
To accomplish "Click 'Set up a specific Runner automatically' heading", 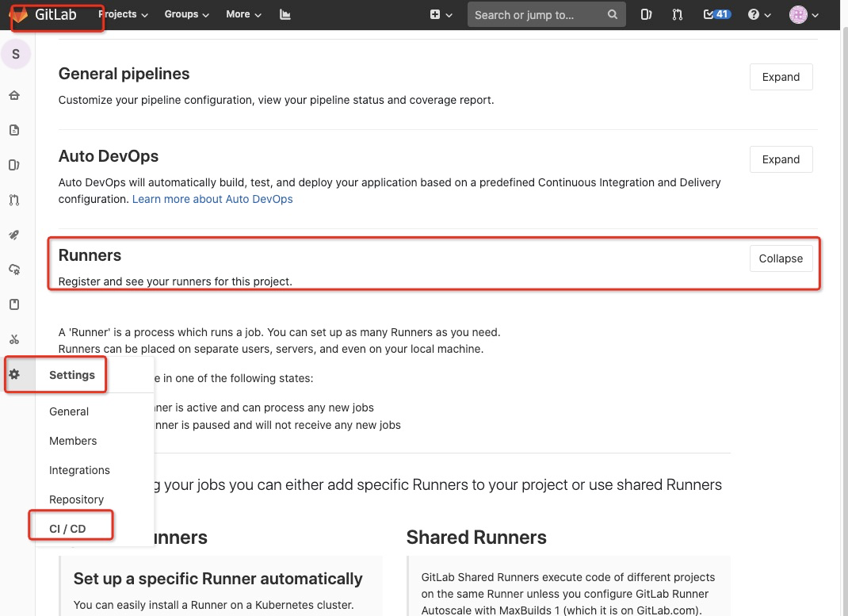I will (218, 579).
